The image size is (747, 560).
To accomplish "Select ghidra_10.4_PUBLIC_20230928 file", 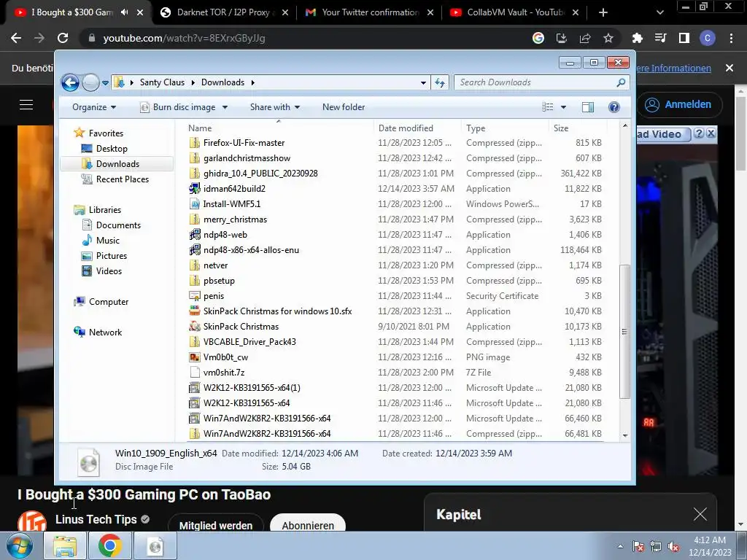I will pyautogui.click(x=260, y=174).
